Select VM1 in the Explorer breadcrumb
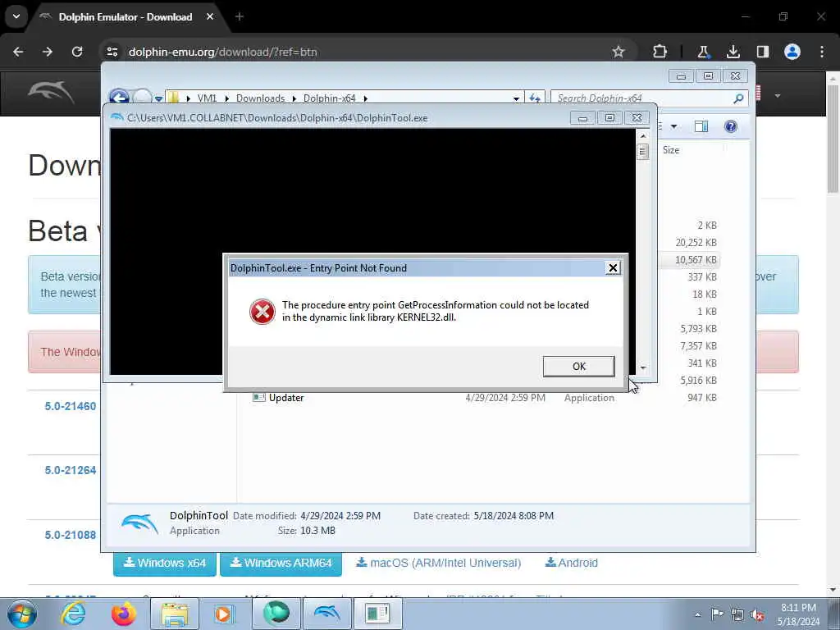The height and width of the screenshot is (630, 840). click(x=207, y=98)
